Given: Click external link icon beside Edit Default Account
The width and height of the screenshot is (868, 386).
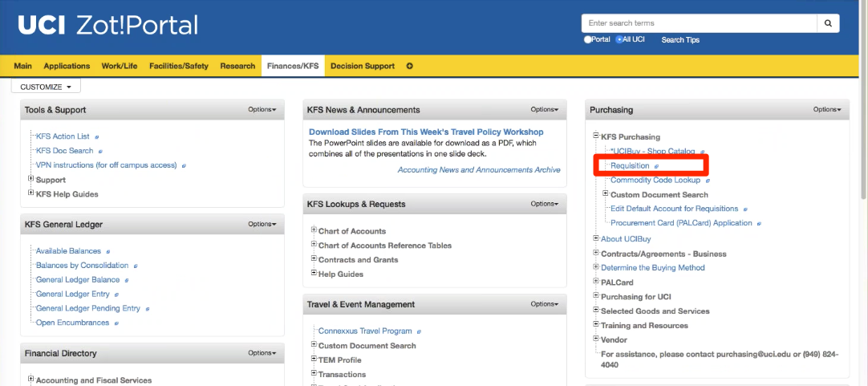Looking at the screenshot, I should tap(745, 209).
